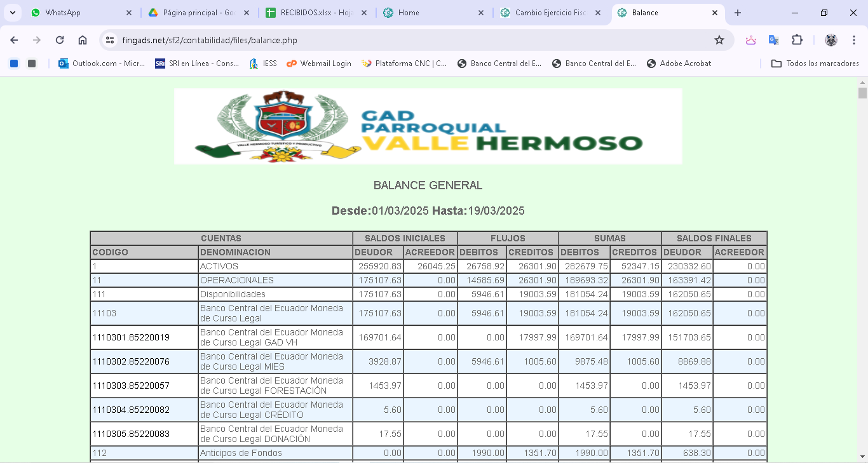868x463 pixels.
Task: Close the Home tab
Action: click(480, 13)
